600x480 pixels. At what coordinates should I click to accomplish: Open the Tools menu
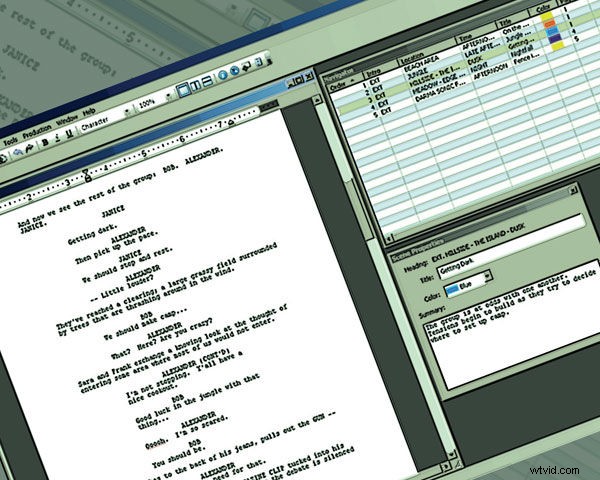[10, 142]
